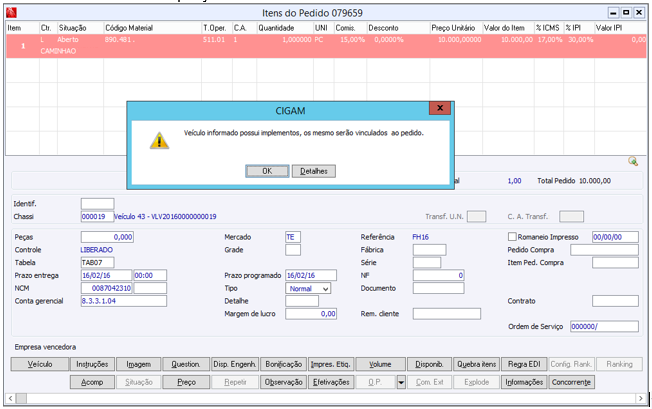Click the Romaneio date field 00/00/00
652x409 pixels.
pos(615,237)
